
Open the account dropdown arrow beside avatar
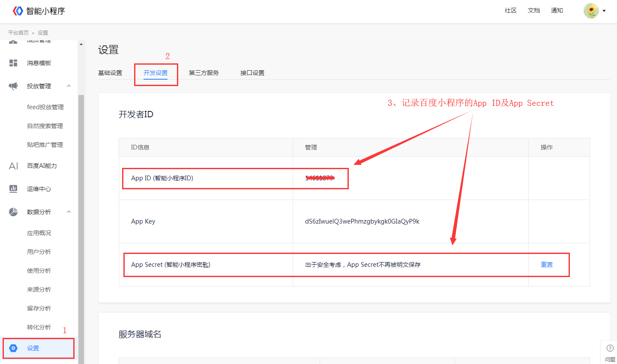point(604,11)
